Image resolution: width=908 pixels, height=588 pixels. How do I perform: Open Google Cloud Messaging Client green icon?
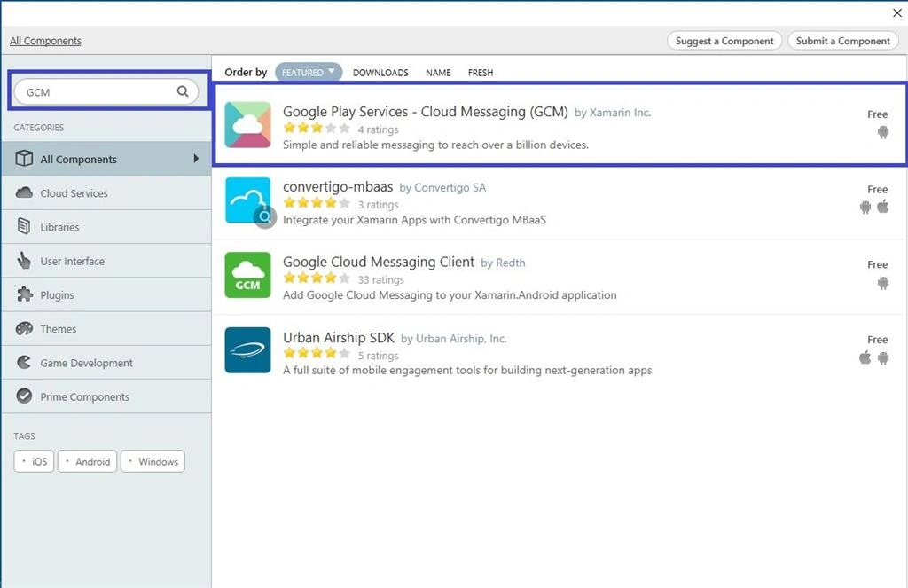tap(248, 275)
